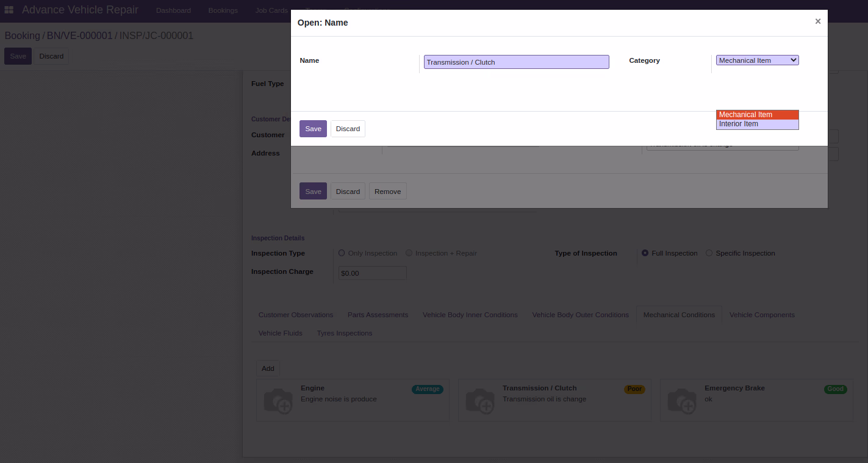868x463 pixels.
Task: Switch to Vehicle Body Inner Conditions tab
Action: click(x=470, y=315)
